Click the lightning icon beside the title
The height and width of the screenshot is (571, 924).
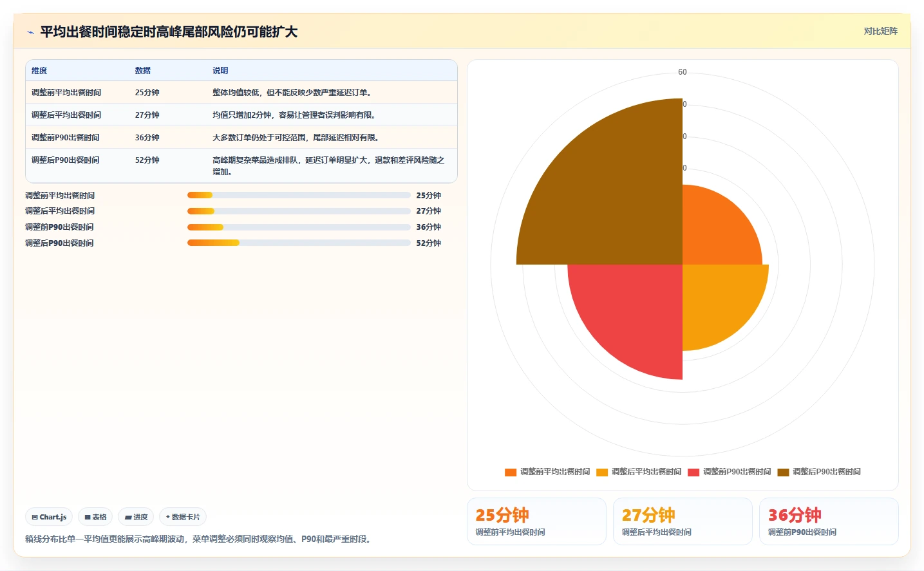pos(30,32)
